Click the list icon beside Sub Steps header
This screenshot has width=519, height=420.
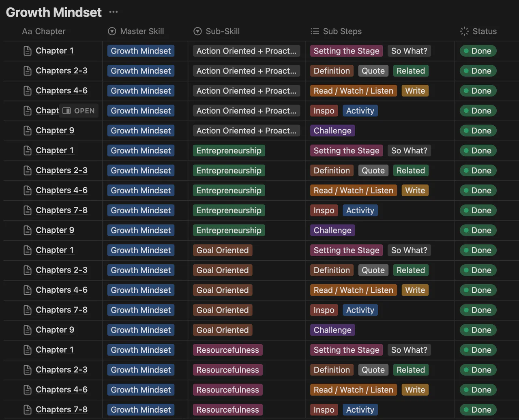click(x=315, y=31)
